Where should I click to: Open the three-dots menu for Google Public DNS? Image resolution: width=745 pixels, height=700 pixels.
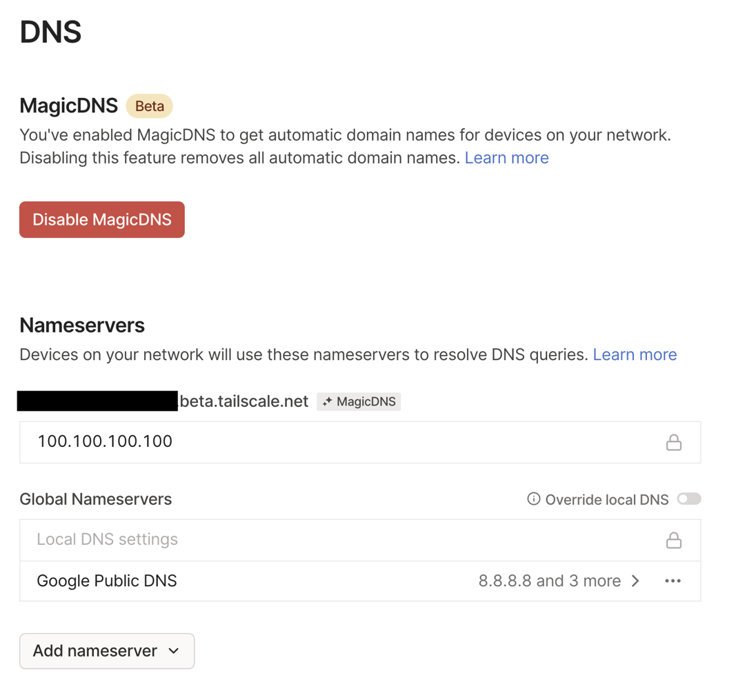pyautogui.click(x=673, y=581)
